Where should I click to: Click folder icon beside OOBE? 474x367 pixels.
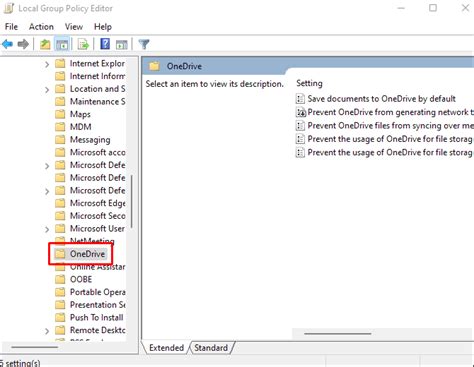click(x=60, y=279)
